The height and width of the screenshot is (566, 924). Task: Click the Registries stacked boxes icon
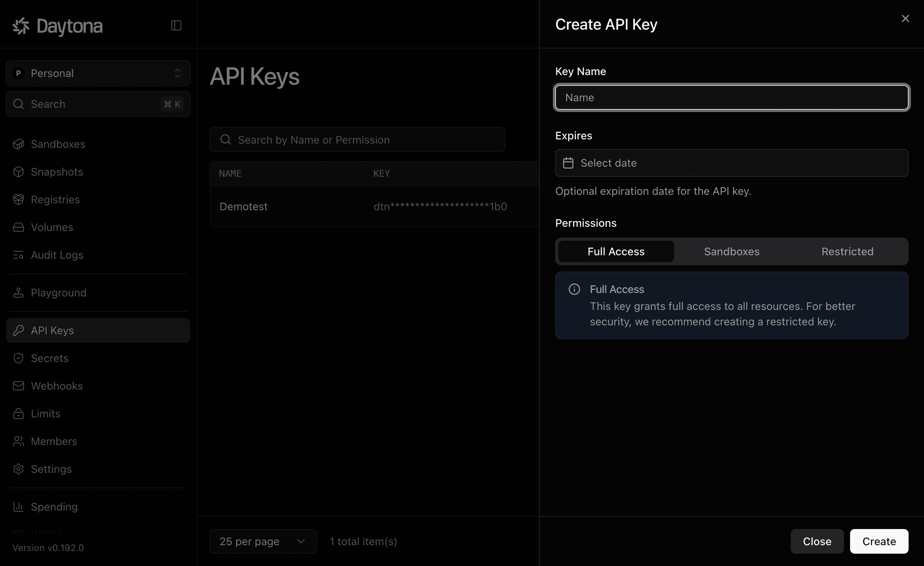(x=18, y=199)
